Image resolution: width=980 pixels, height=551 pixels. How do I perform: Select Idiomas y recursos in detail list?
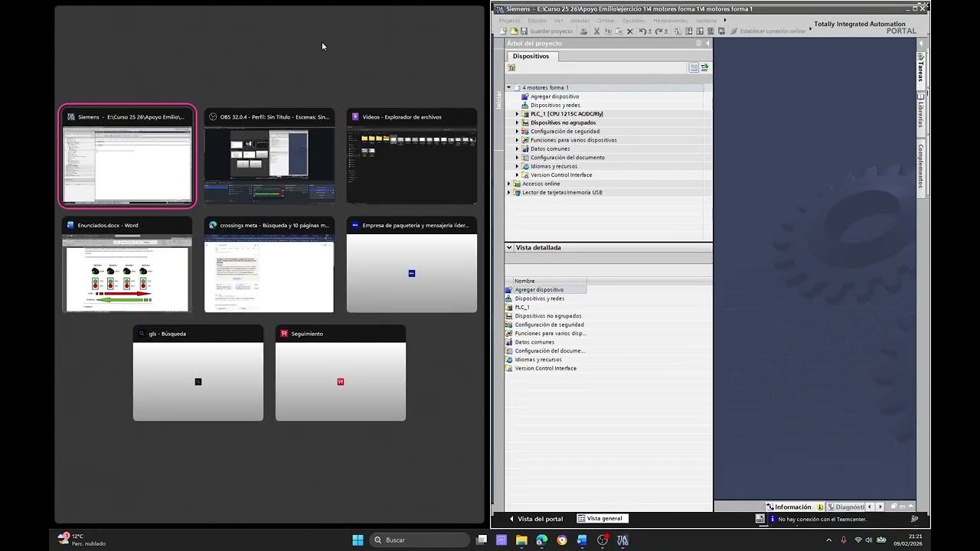(x=538, y=360)
